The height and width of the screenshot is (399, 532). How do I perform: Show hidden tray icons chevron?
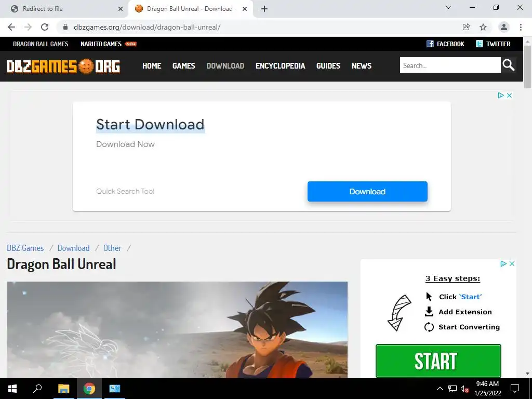440,389
